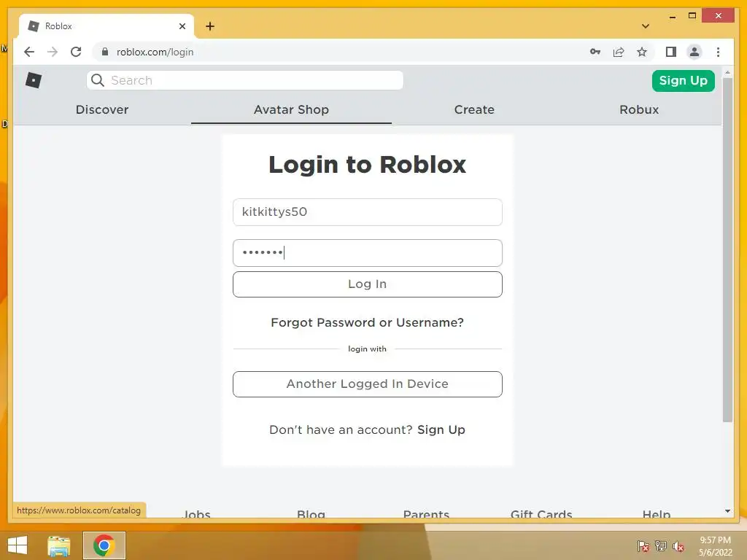The height and width of the screenshot is (560, 747).
Task: View site security lock icon
Action: coord(105,52)
